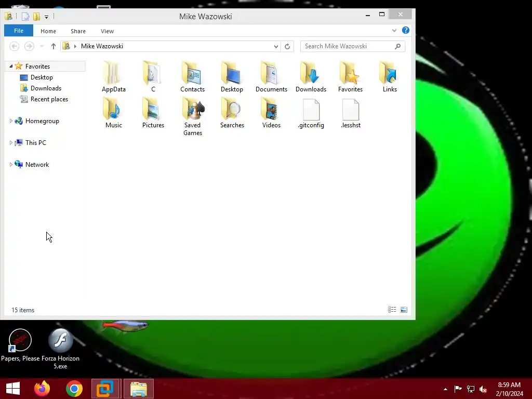Open the View ribbon tab
This screenshot has height=399, width=532.
tap(107, 31)
